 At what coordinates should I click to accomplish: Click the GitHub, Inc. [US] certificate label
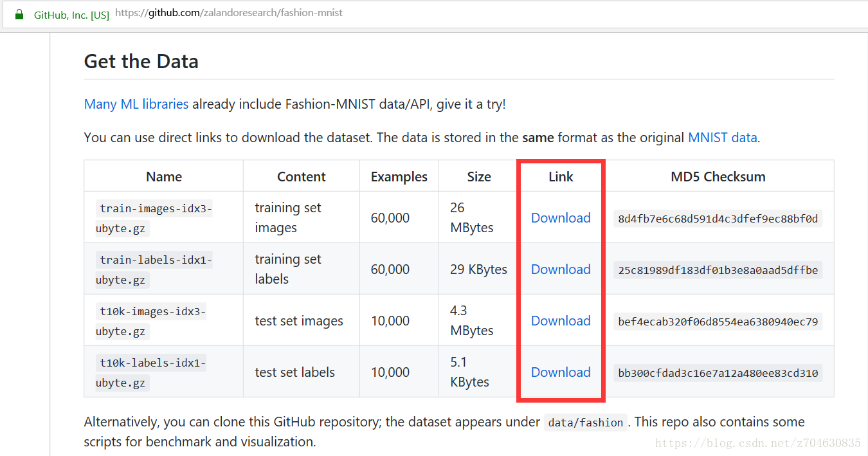pyautogui.click(x=71, y=14)
